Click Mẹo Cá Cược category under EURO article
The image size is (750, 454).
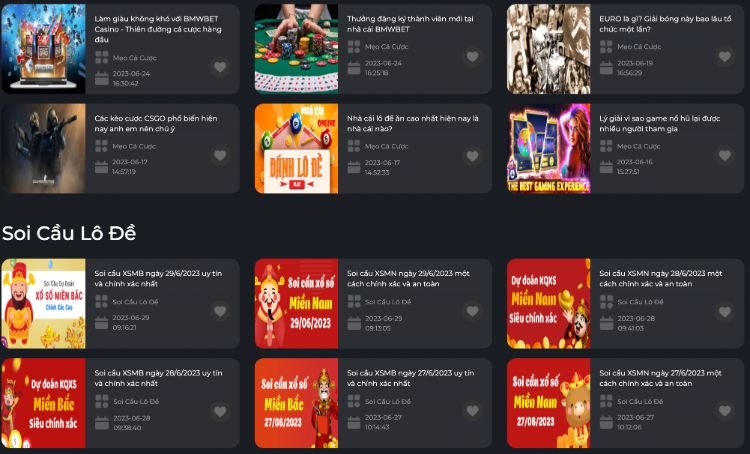tap(639, 46)
